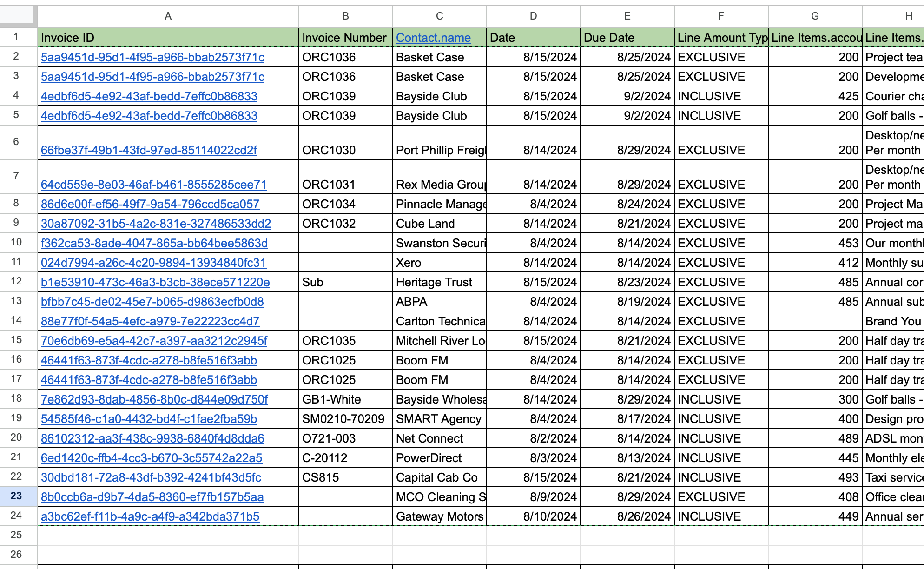
Task: Click the Invoice ID header cell
Action: tap(168, 38)
